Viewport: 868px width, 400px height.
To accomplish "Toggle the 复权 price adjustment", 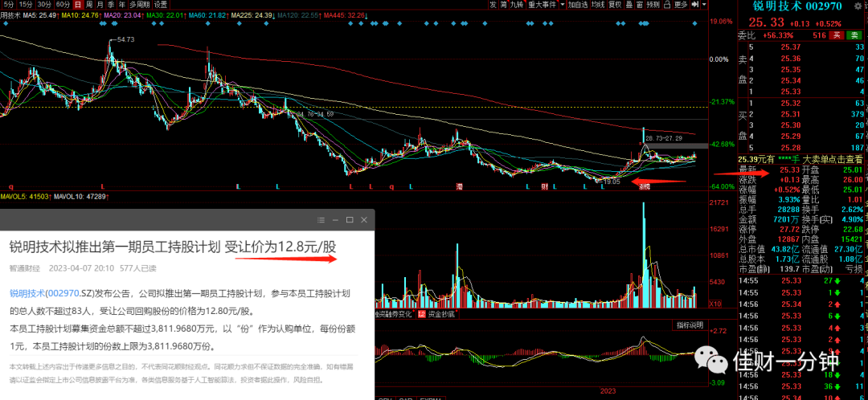I will (615, 5).
